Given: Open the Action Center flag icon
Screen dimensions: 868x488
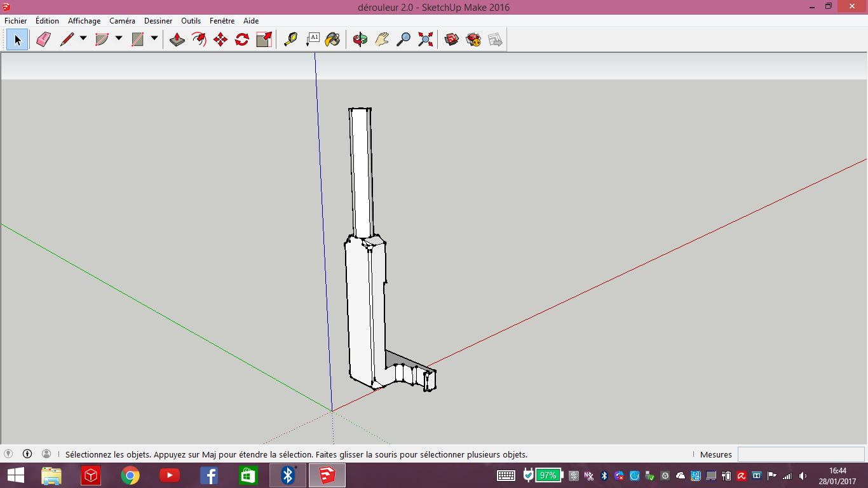Looking at the screenshot, I should click(772, 475).
